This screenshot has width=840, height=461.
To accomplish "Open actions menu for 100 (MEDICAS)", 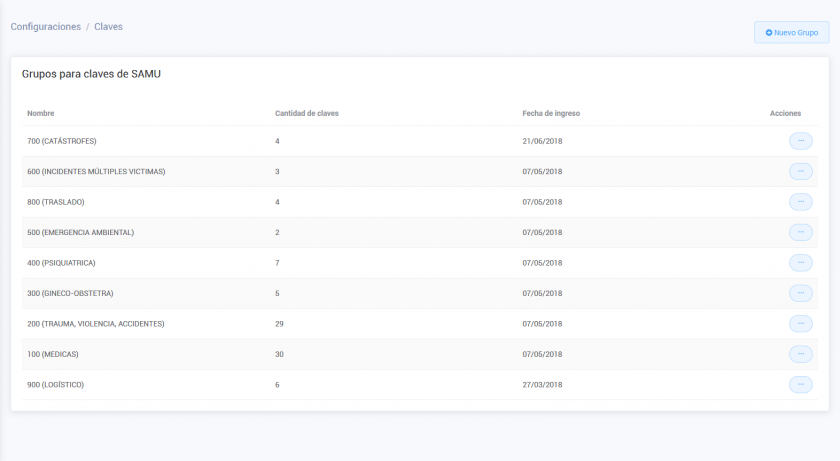I will point(800,354).
